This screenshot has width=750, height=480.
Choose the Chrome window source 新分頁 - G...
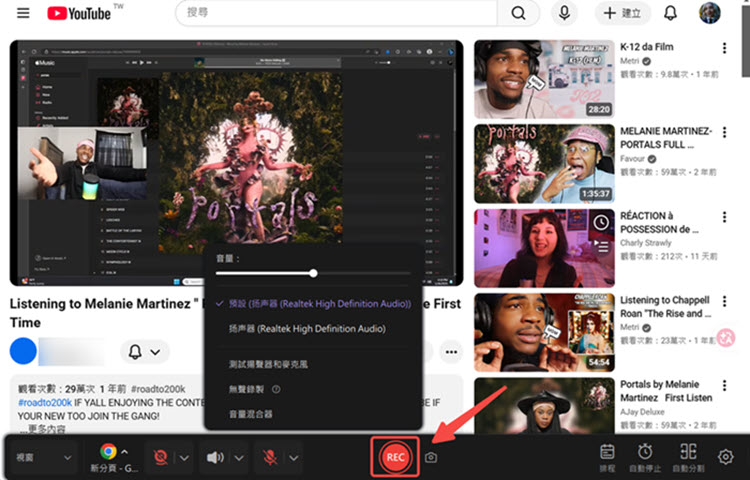(x=114, y=458)
